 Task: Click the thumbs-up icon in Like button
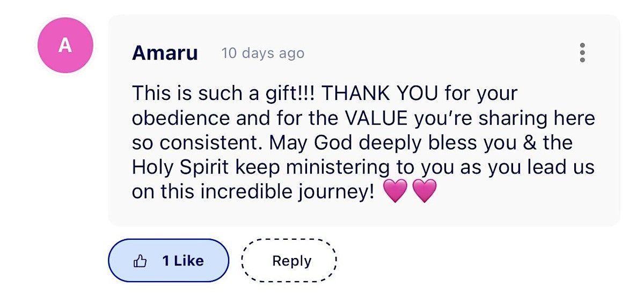pos(140,261)
